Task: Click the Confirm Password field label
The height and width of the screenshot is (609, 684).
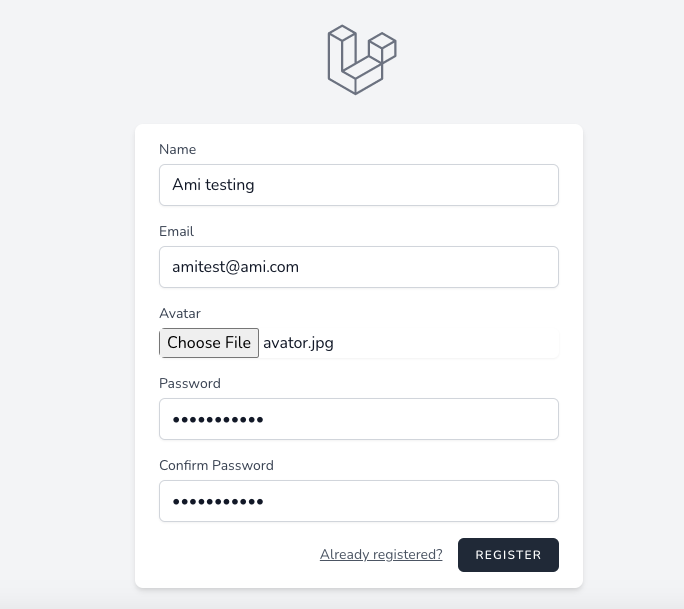Action: click(x=216, y=465)
